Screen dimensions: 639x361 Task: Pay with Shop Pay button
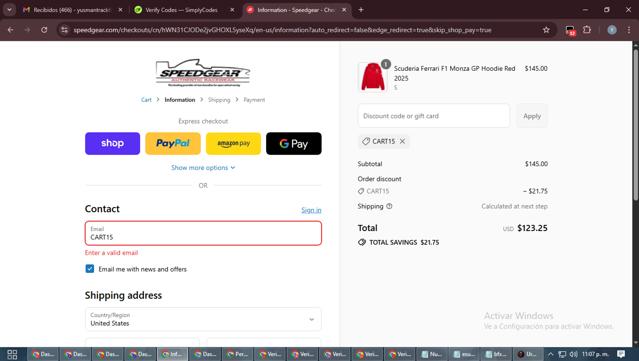[112, 143]
